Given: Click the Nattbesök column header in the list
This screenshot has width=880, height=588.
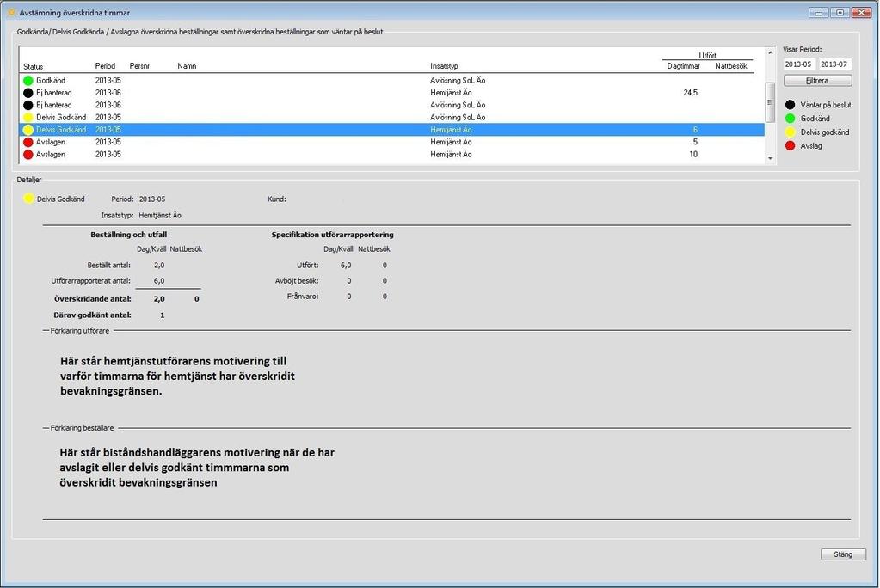Looking at the screenshot, I should (x=731, y=66).
